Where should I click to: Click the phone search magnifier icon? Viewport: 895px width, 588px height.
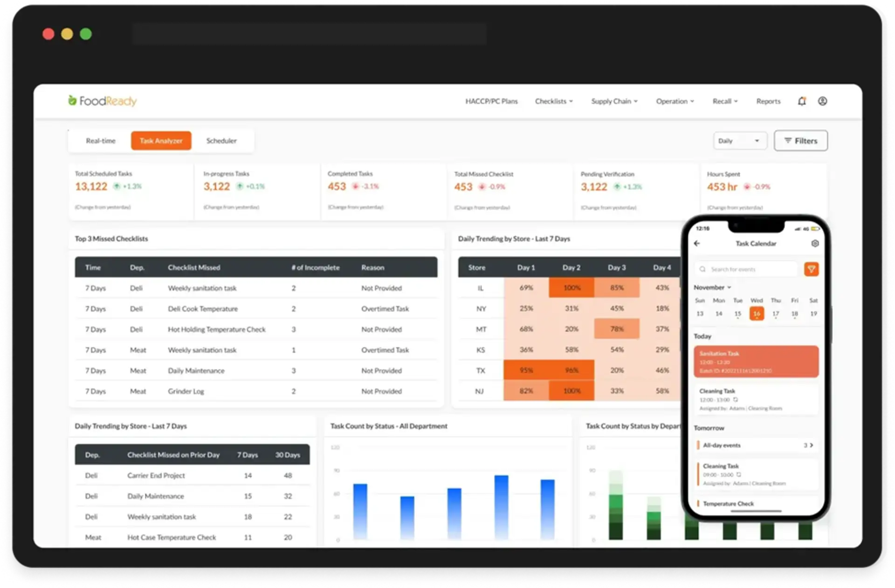702,269
